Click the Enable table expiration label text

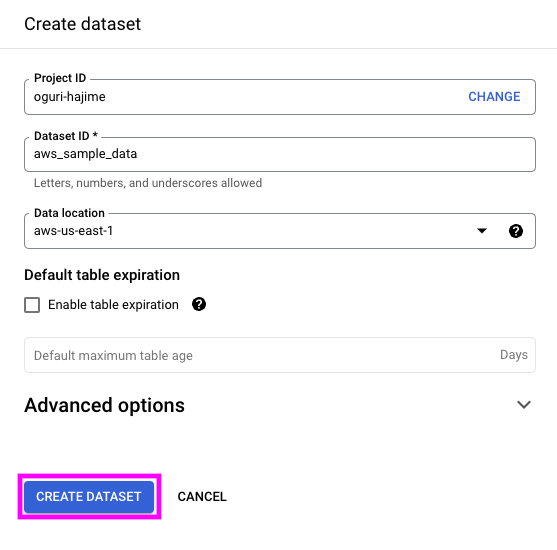pos(113,305)
